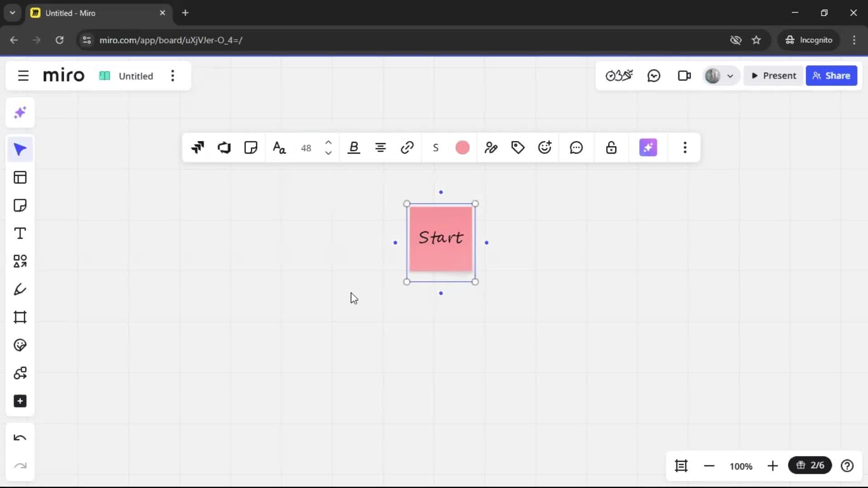Click the user avatar
Screen dimensions: 868x488
712,76
